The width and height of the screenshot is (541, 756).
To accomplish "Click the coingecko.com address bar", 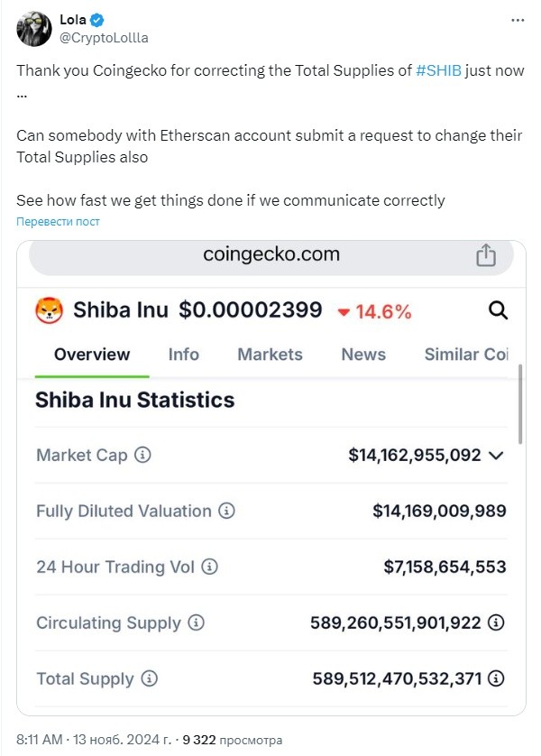I will [271, 255].
